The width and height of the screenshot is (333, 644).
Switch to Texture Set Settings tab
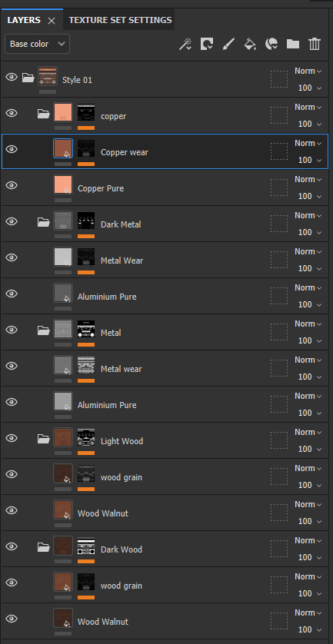tap(120, 20)
